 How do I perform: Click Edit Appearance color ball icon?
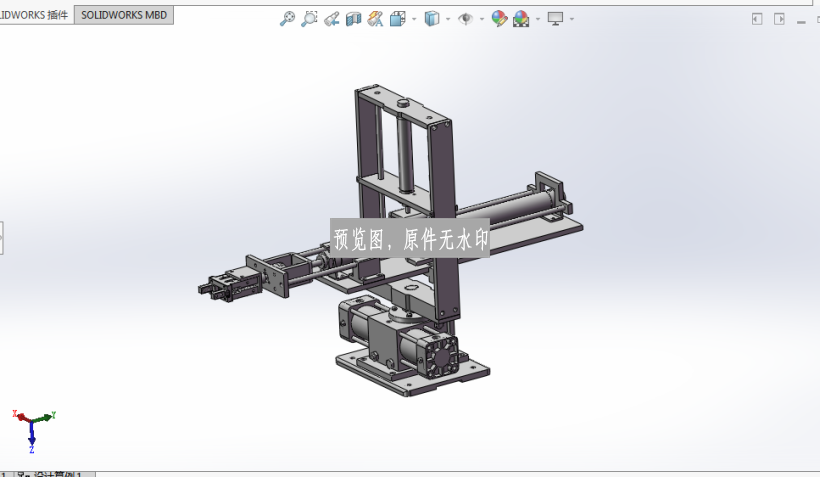point(499,19)
